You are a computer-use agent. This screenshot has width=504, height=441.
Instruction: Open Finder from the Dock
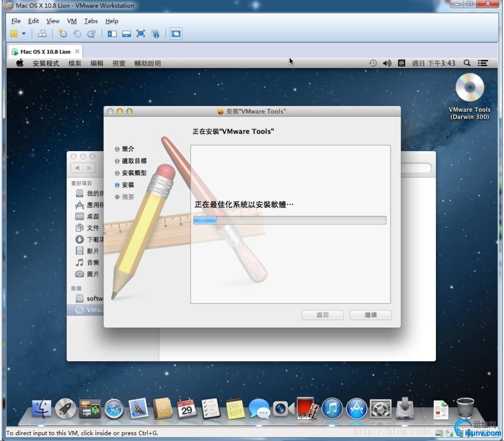(42, 409)
